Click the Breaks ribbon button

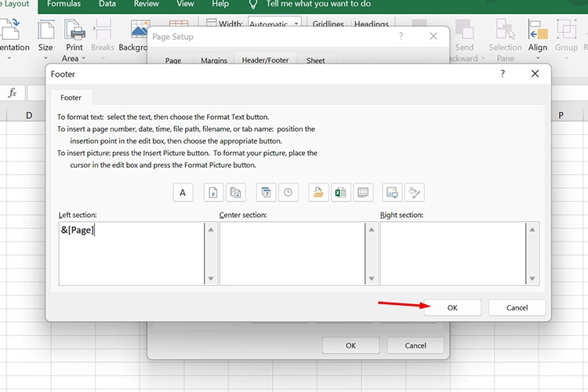(x=103, y=40)
